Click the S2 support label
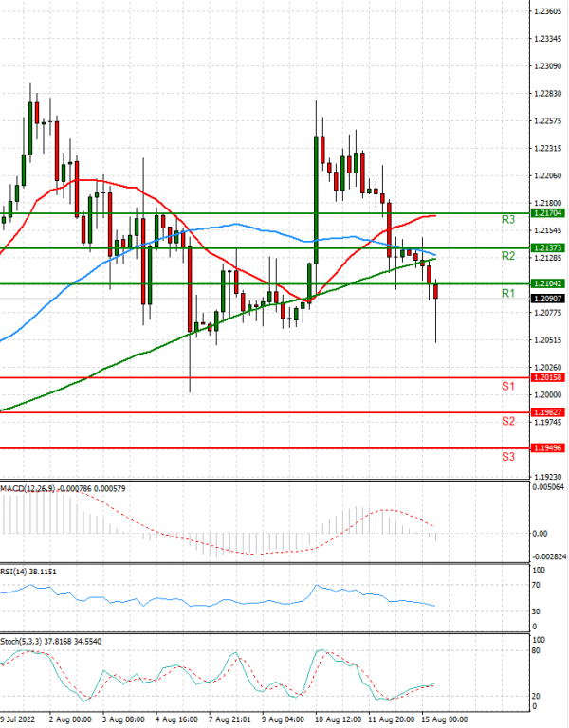569x728 pixels. coord(508,421)
